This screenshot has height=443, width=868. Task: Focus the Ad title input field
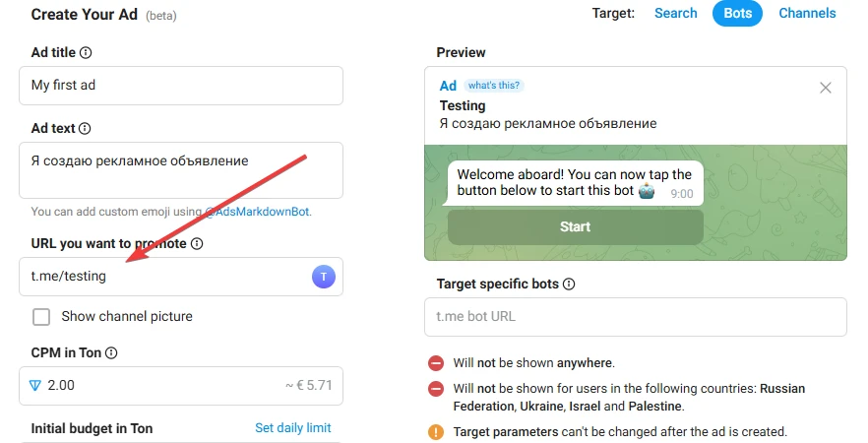(181, 86)
